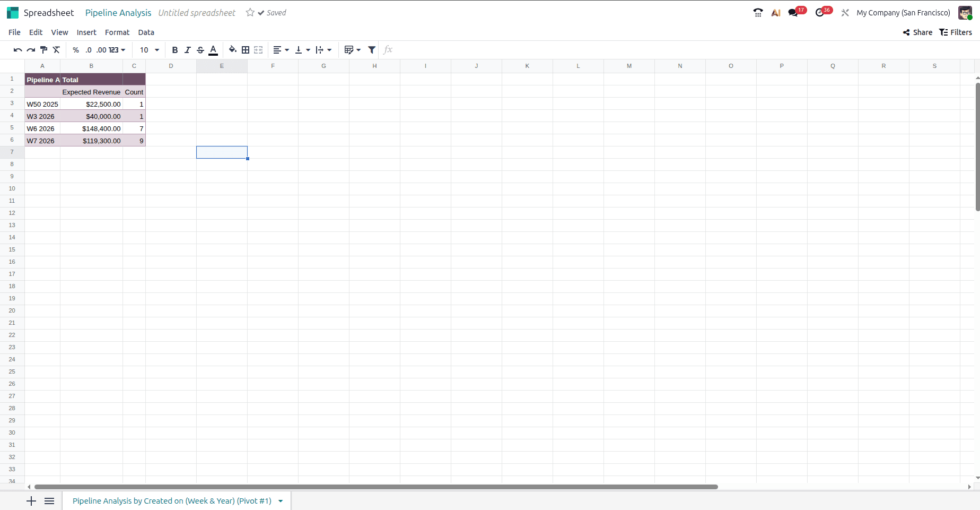Screen dimensions: 980x510
Task: Go to Pipeline Analysis breadcrumb
Action: click(118, 13)
